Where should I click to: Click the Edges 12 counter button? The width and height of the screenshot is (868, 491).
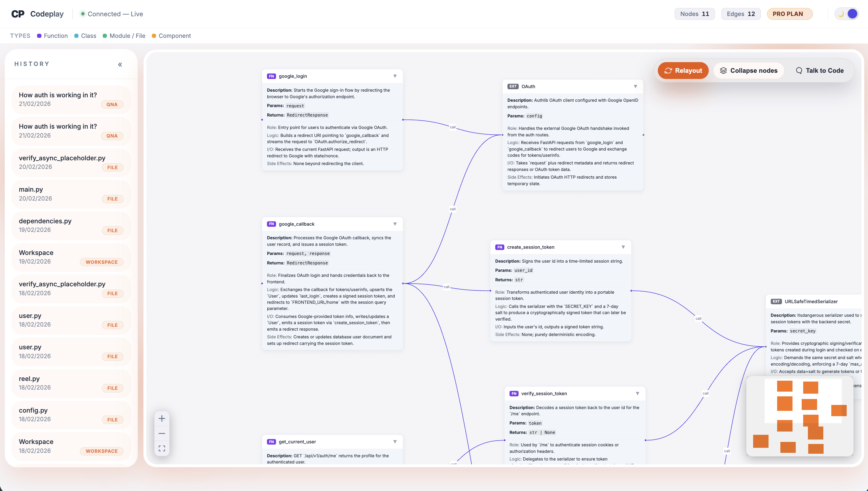tap(741, 14)
